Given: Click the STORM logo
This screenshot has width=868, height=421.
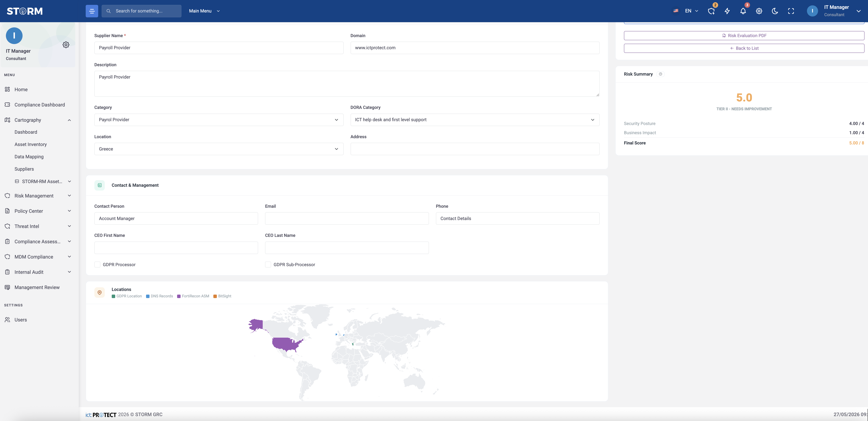Looking at the screenshot, I should (25, 11).
